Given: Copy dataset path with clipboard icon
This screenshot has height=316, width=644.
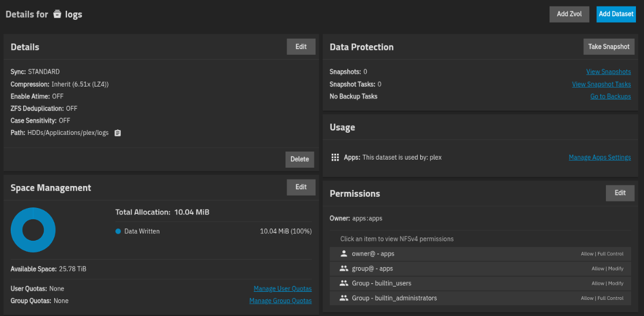Looking at the screenshot, I should click(118, 133).
